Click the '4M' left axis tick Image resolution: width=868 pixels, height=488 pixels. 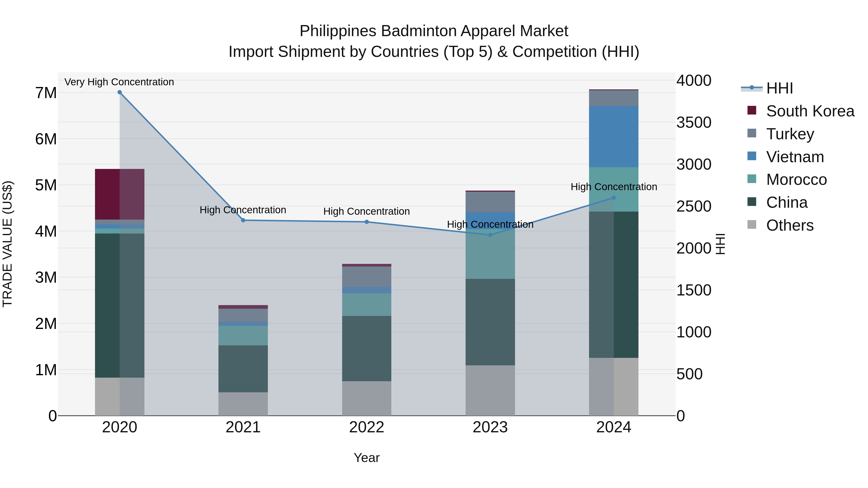click(46, 232)
